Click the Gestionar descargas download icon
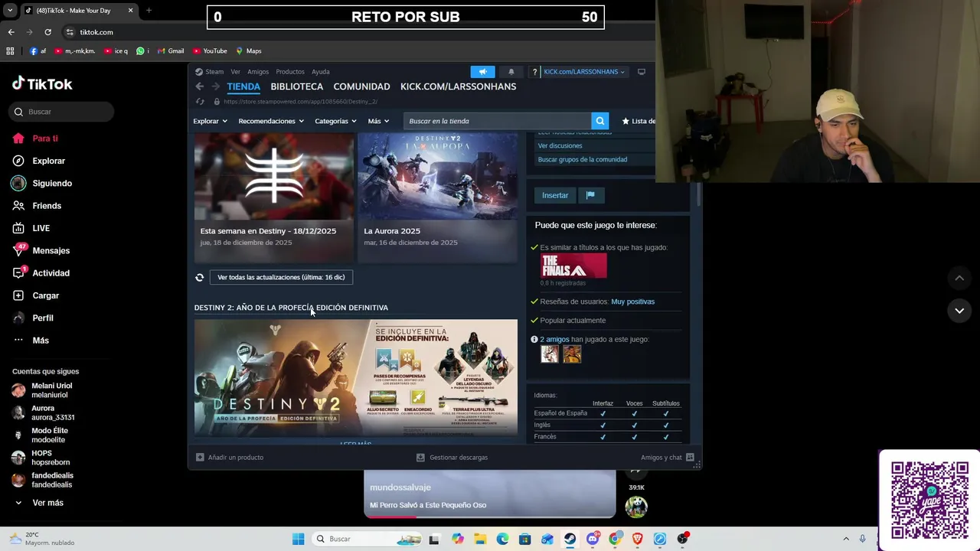Viewport: 980px width, 551px height. click(x=420, y=457)
